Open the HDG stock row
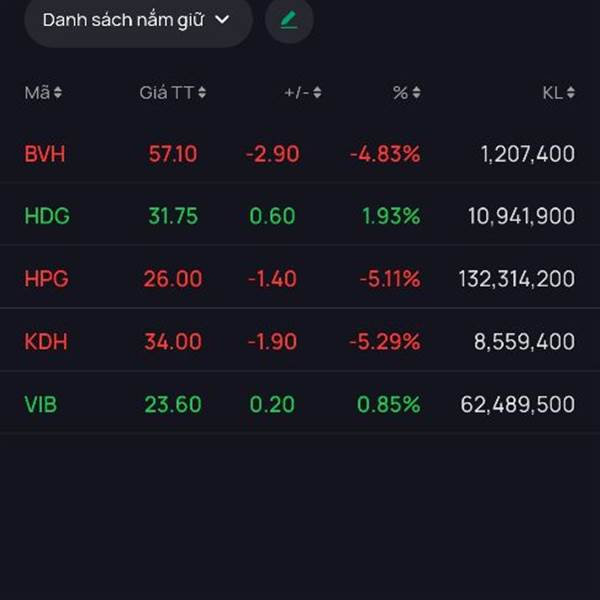Screen dimensions: 600x600 300,215
